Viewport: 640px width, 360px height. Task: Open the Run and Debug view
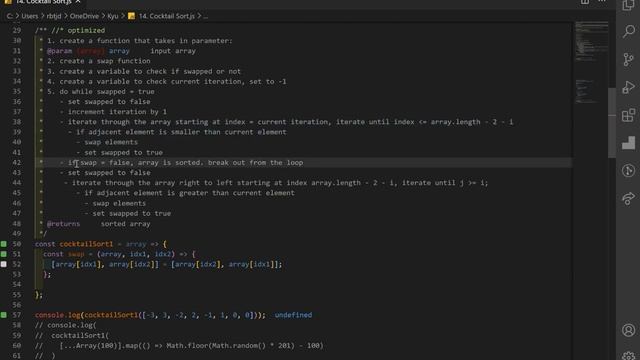tap(629, 87)
